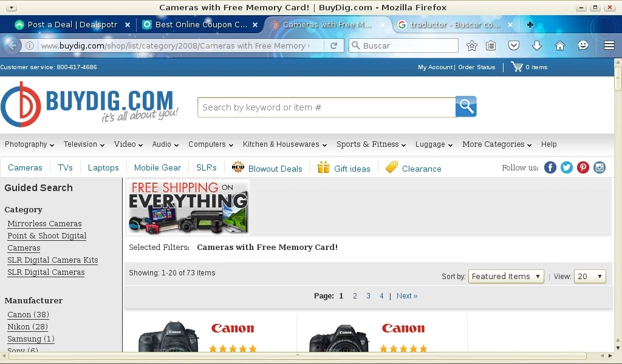Open the Firefox downloads arrow icon
Image resolution: width=622 pixels, height=364 pixels.
pos(537,45)
